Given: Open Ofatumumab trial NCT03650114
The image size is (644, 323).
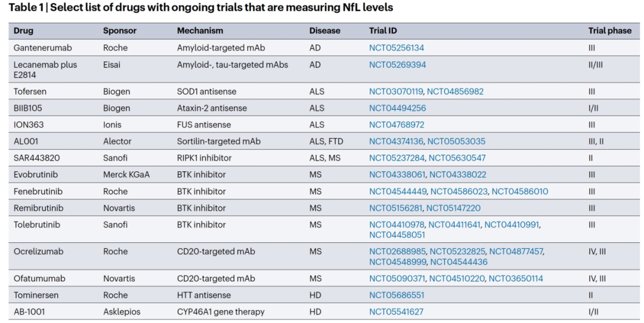Looking at the screenshot, I should pyautogui.click(x=516, y=278).
